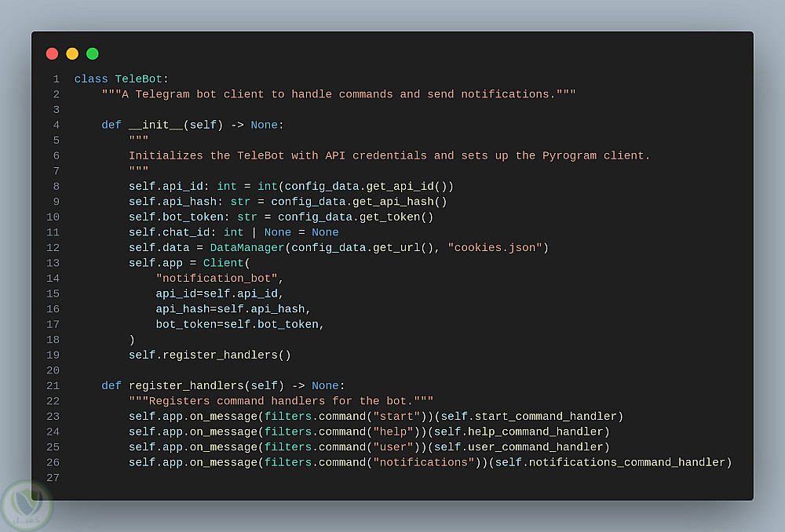Click the yellow minimize window dot
This screenshot has height=532, width=785.
[72, 53]
